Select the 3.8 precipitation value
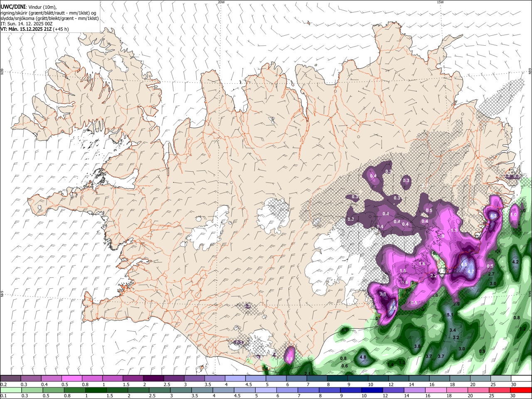Screen dimensions: 532x399 click(417, 346)
